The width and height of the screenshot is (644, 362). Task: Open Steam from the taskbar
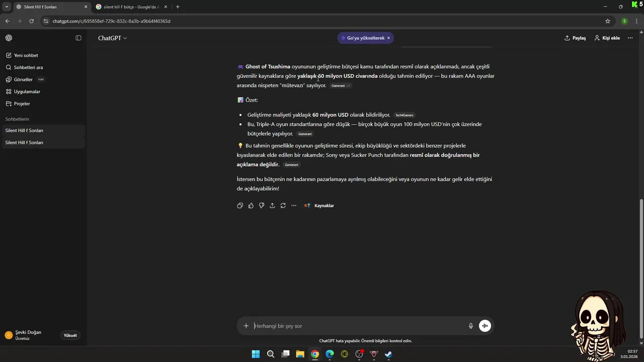[388, 354]
